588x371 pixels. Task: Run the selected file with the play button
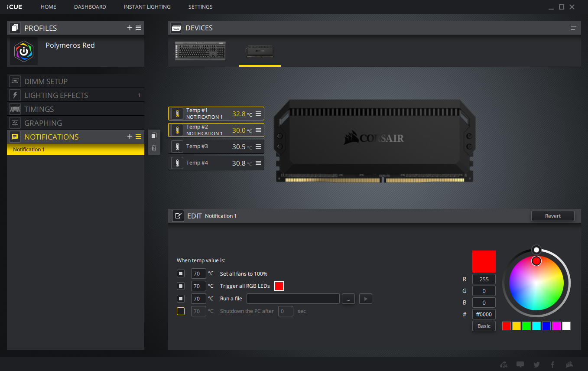(x=366, y=299)
